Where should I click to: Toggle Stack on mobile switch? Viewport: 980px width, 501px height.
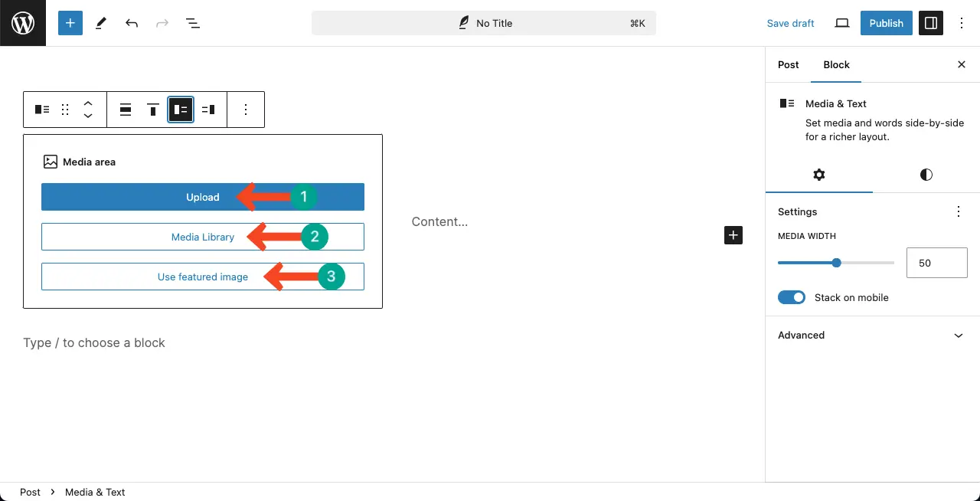[x=792, y=297]
